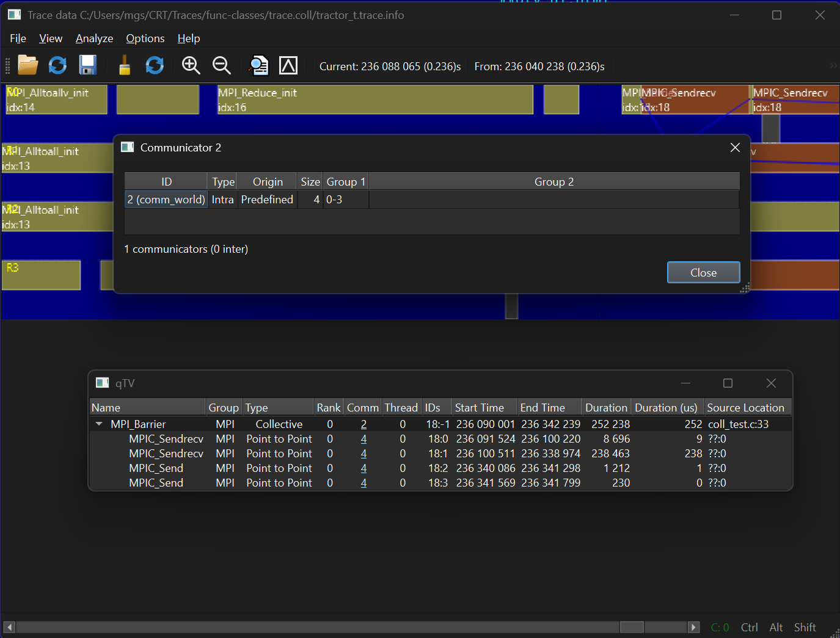Click the Source Location column header
The width and height of the screenshot is (840, 638).
[747, 407]
